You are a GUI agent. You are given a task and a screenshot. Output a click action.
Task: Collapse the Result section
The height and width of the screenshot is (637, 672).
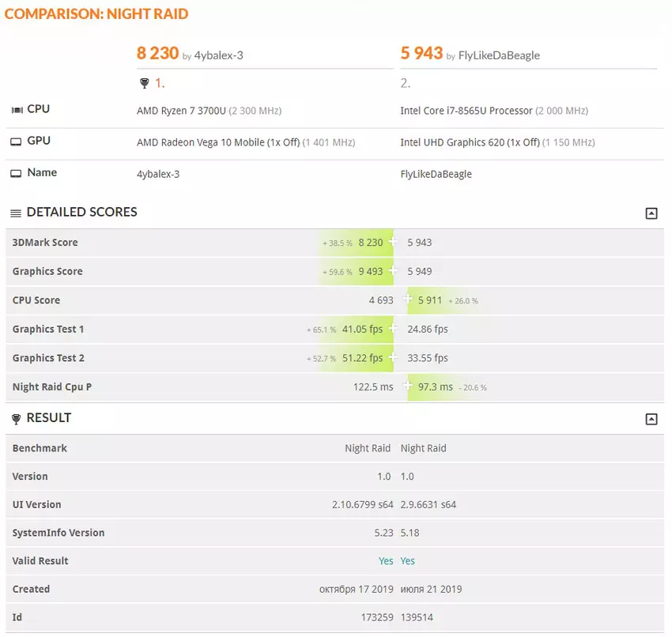pos(651,420)
